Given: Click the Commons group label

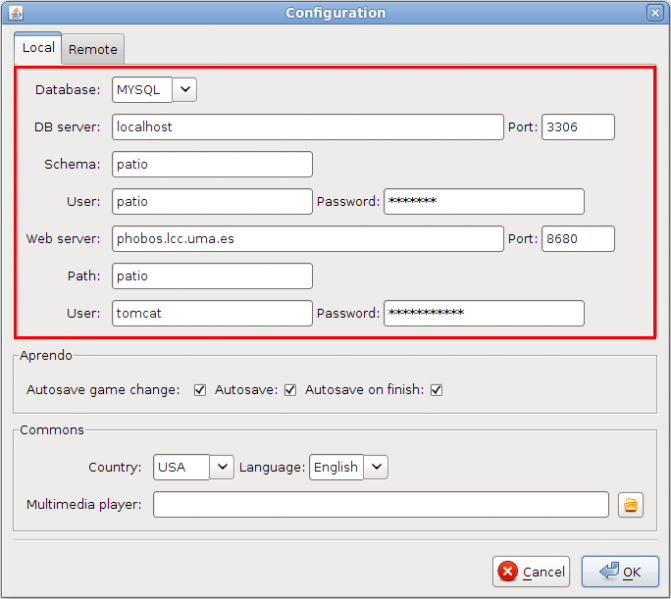Looking at the screenshot, I should coord(52,430).
